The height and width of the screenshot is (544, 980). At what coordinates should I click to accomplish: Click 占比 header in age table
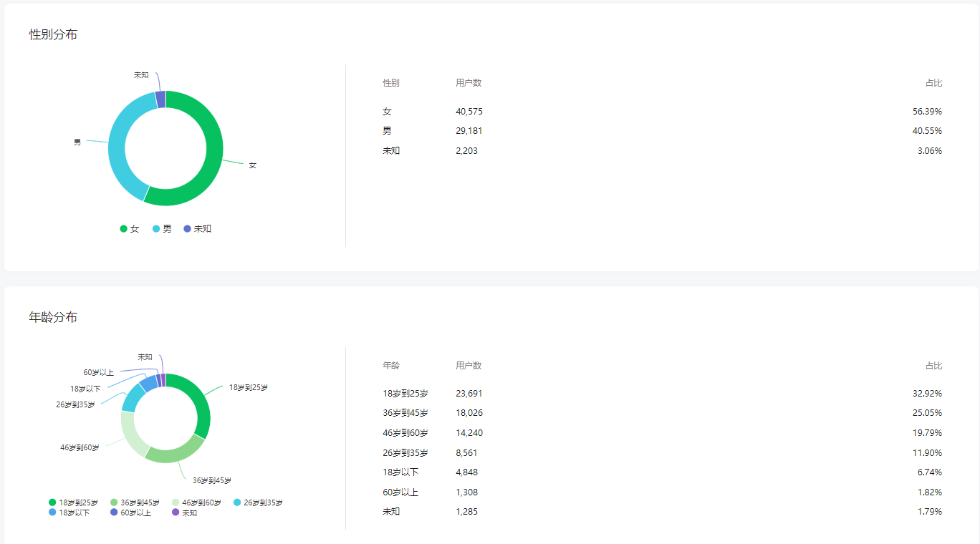tap(933, 366)
